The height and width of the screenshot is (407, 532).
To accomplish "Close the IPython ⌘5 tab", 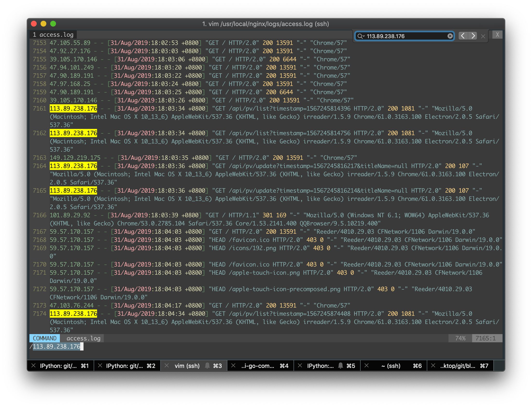I will (x=300, y=365).
